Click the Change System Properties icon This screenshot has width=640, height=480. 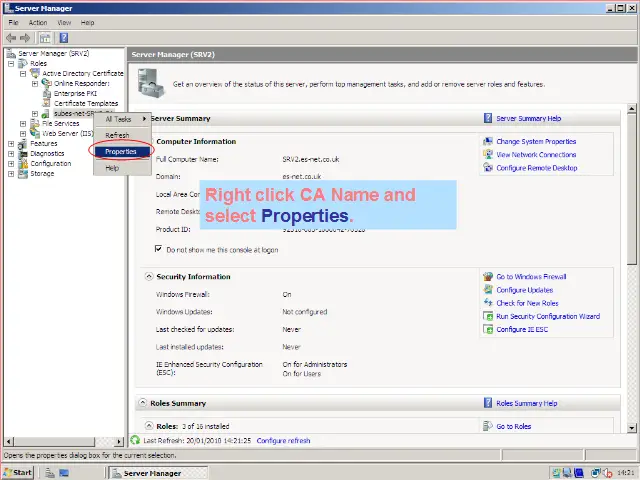(x=488, y=142)
